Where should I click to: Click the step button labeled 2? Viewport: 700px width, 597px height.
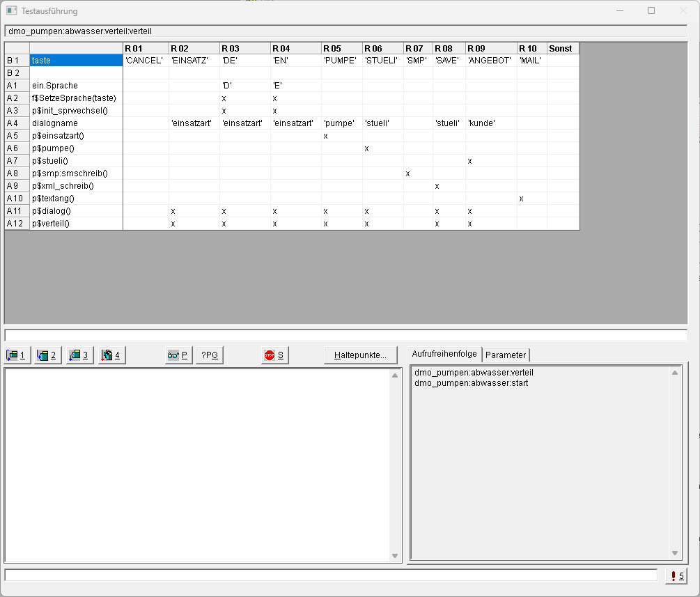tap(47, 355)
